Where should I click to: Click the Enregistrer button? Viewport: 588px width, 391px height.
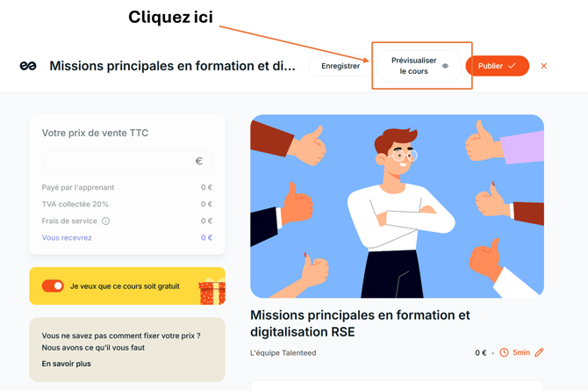[x=341, y=66]
